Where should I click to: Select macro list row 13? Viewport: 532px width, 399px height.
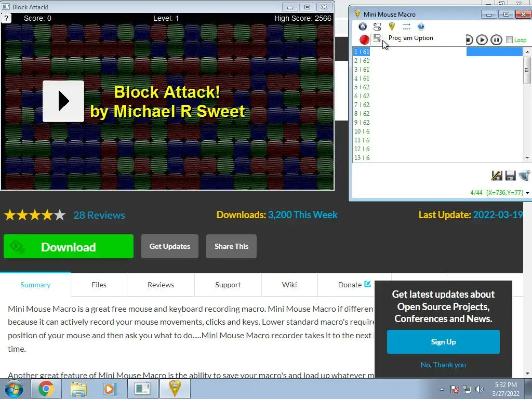point(437,158)
